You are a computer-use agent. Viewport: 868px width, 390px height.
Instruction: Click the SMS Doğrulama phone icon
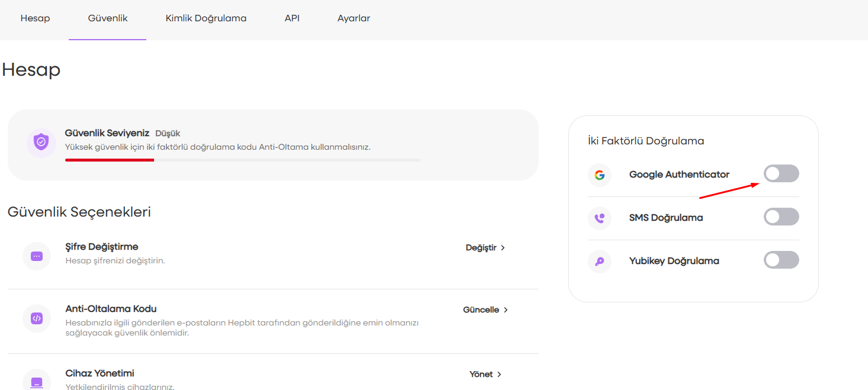[600, 218]
